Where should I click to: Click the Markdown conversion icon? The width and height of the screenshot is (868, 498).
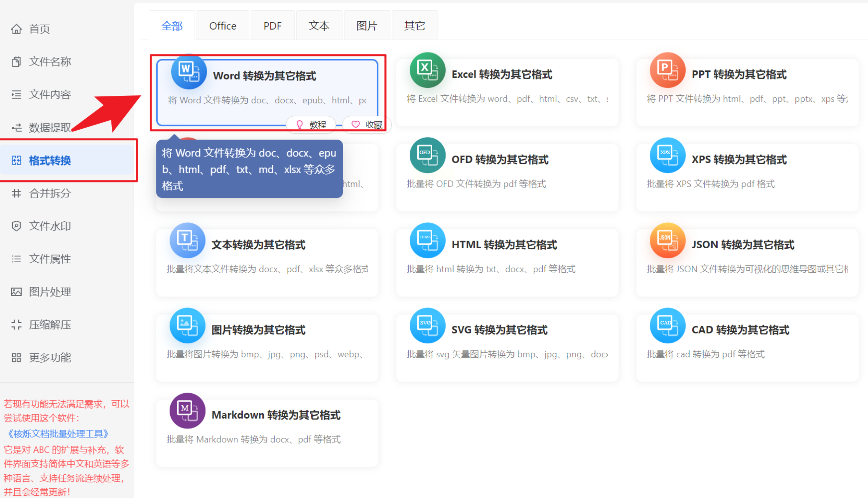(x=187, y=411)
